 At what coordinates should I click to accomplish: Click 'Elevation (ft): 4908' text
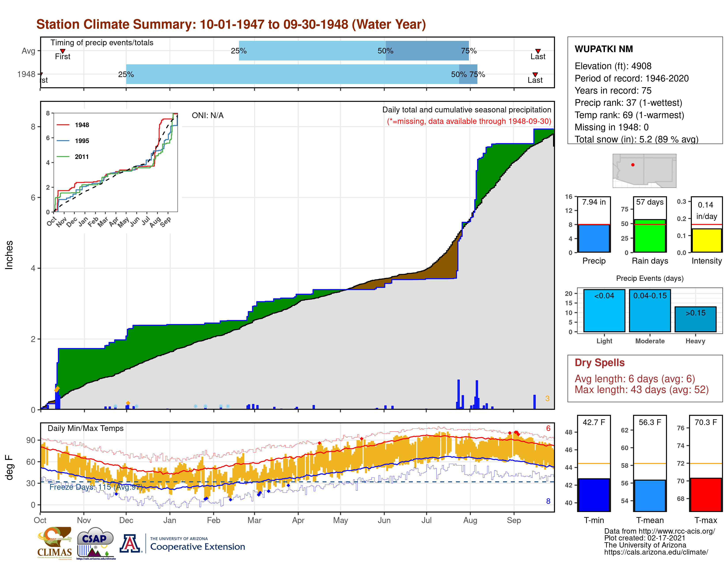pos(613,66)
